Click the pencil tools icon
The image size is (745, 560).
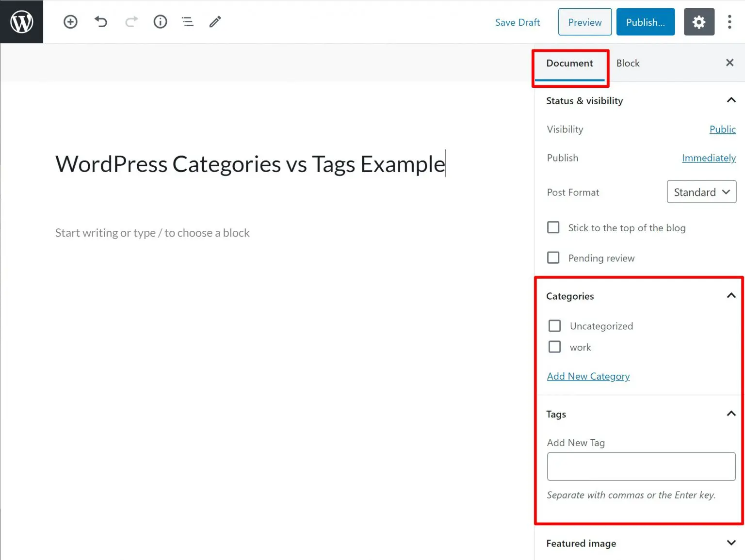(215, 22)
